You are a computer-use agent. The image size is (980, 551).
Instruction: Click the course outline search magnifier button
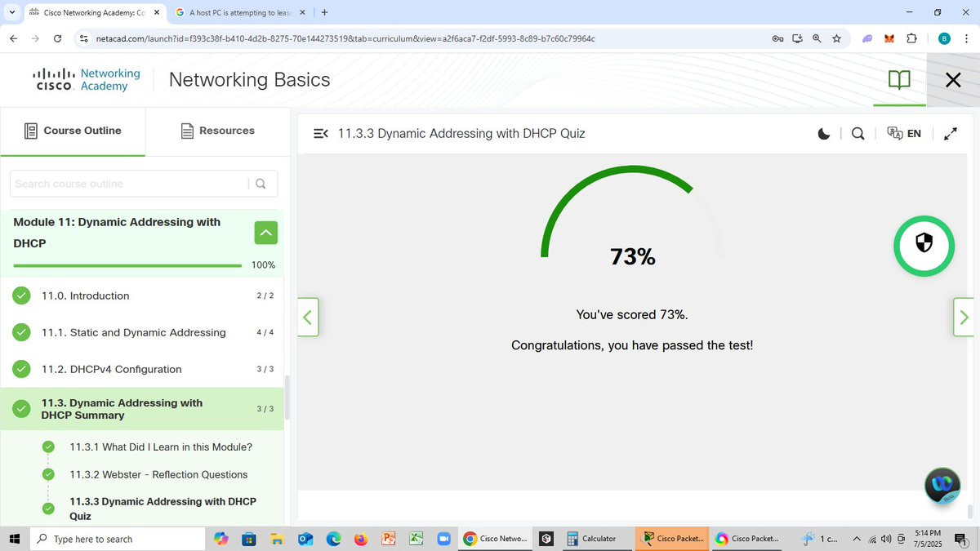click(x=261, y=184)
